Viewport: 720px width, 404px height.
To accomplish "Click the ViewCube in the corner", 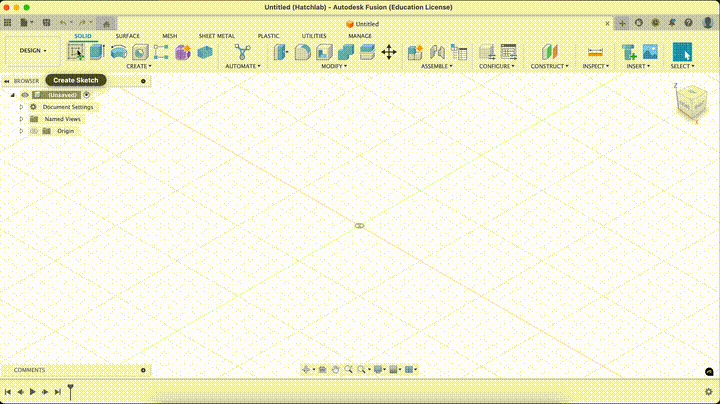I will pyautogui.click(x=692, y=102).
